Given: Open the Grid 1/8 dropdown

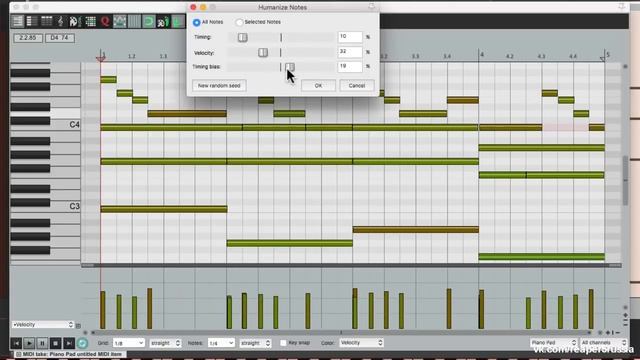Looking at the screenshot, I should 129,343.
